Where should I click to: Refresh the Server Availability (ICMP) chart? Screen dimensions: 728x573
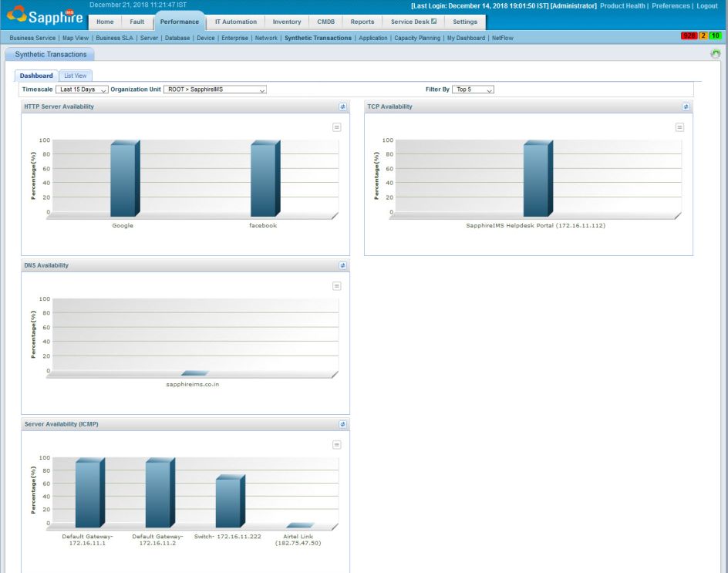coord(342,423)
